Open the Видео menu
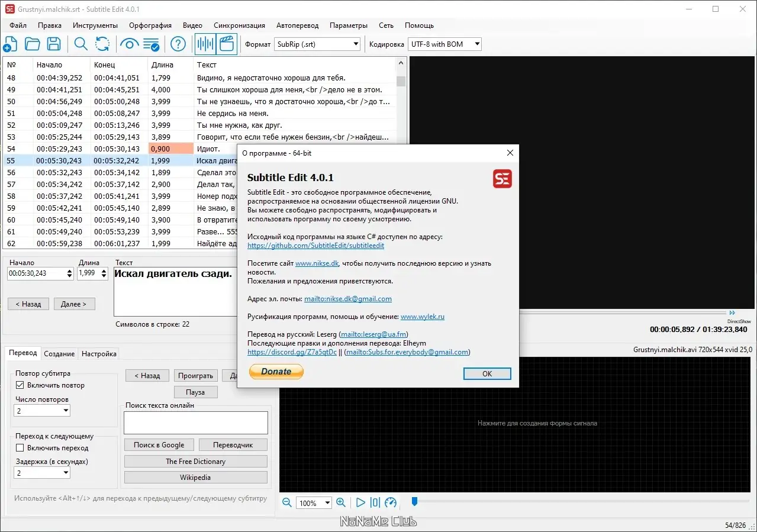The height and width of the screenshot is (532, 757). point(192,25)
